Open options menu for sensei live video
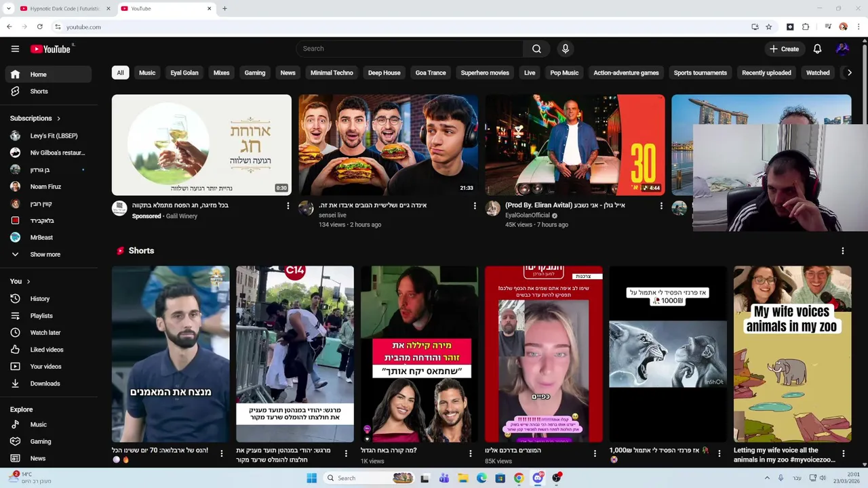 click(x=475, y=205)
